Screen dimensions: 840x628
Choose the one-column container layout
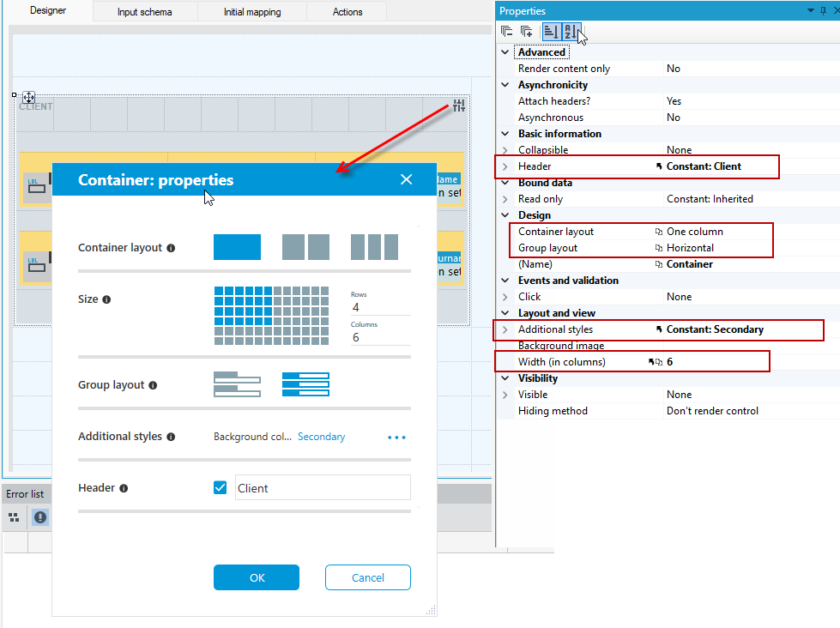tap(238, 247)
